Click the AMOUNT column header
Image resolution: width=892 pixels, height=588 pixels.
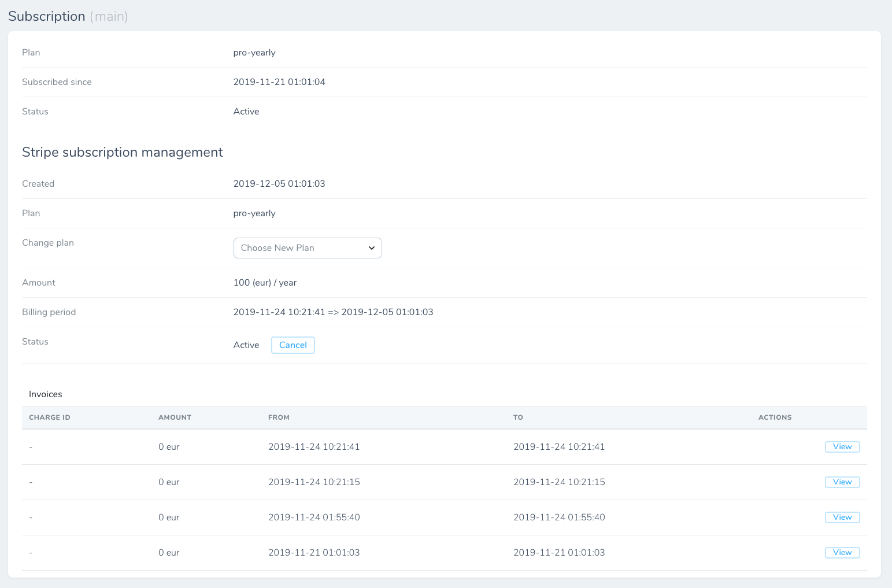click(x=175, y=417)
